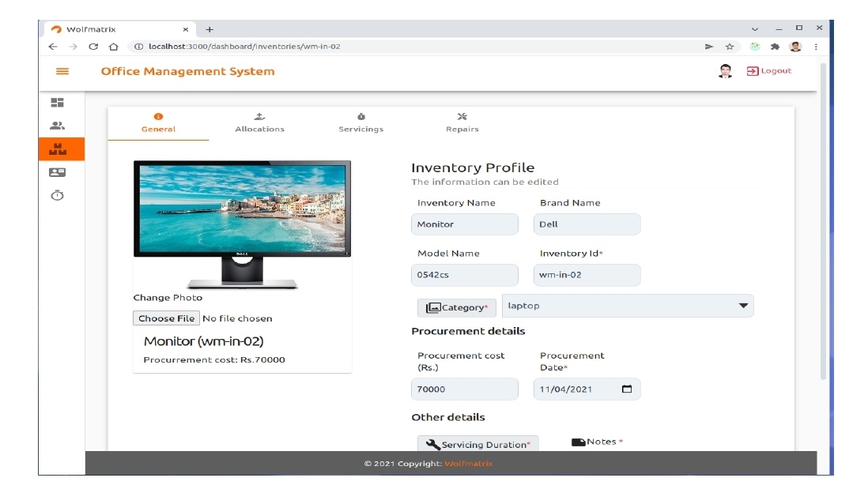
Task: Open the calendar picker in Procurement Date
Action: 627,389
